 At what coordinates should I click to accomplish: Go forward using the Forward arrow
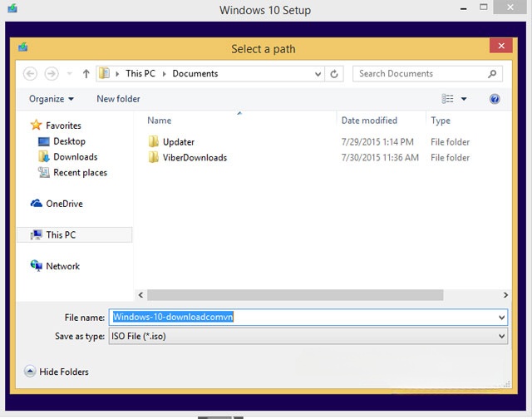point(52,74)
